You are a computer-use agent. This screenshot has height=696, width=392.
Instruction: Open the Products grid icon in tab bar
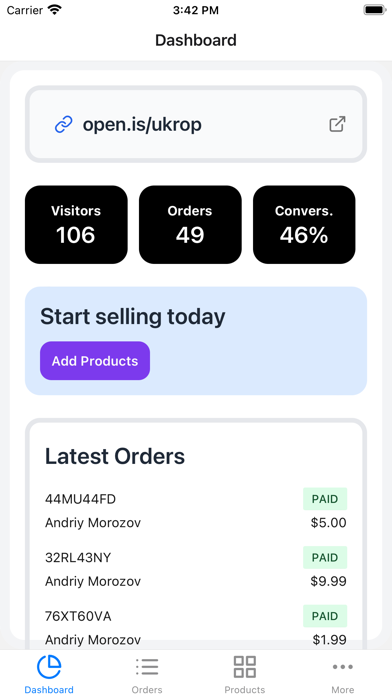245,667
